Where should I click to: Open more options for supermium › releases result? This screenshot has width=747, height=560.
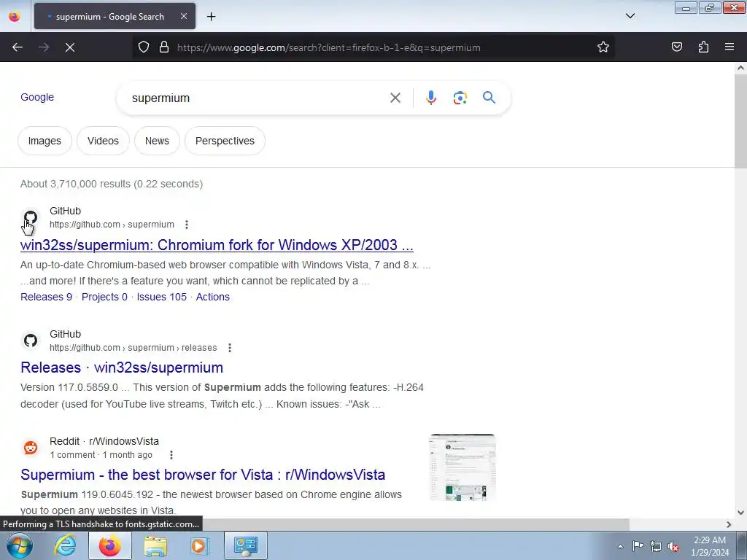(230, 348)
